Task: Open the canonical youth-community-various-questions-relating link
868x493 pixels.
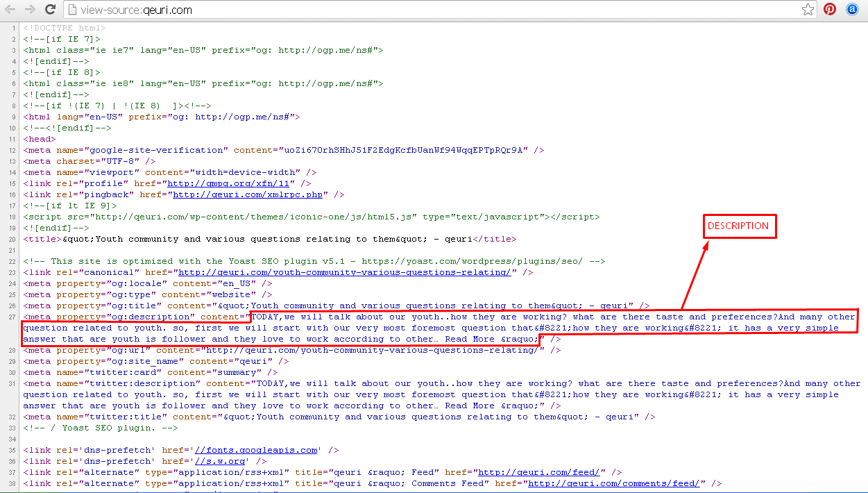Action: click(x=345, y=272)
